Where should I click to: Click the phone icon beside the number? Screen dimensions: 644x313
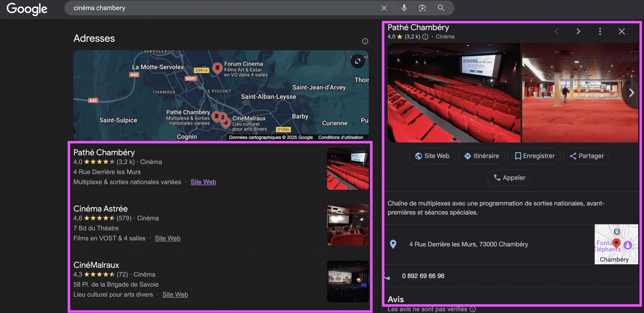coord(387,276)
